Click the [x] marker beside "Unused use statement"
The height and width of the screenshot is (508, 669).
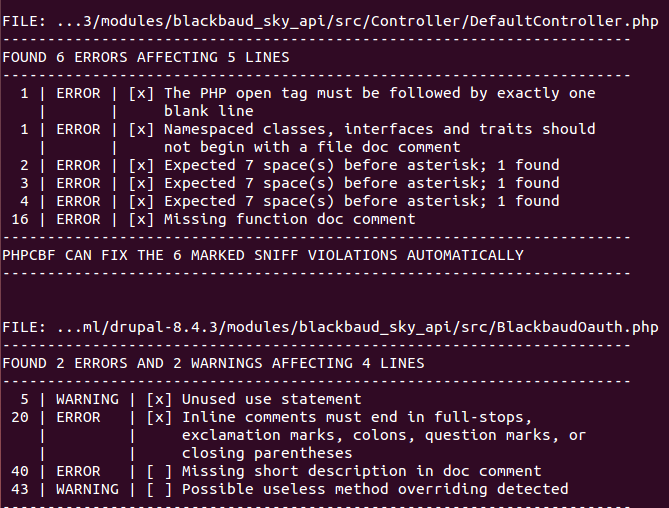[159, 399]
